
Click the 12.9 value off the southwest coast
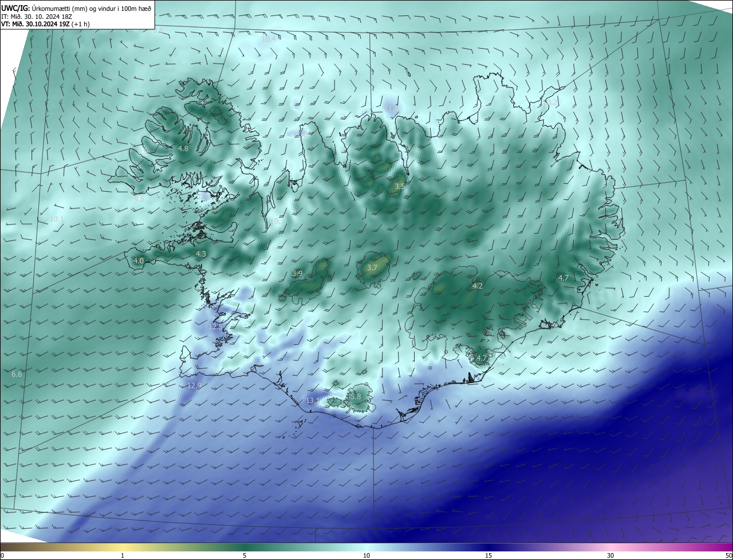click(x=194, y=386)
